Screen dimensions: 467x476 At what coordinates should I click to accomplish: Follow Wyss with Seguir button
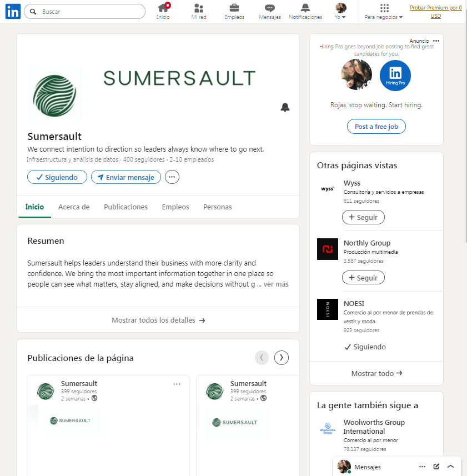pos(363,217)
